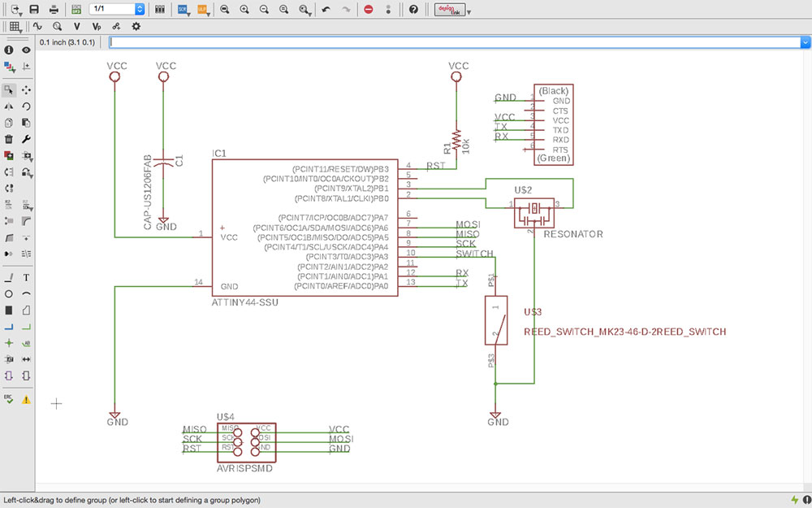Click the Save button
Screen dimensions: 812x508
point(34,10)
